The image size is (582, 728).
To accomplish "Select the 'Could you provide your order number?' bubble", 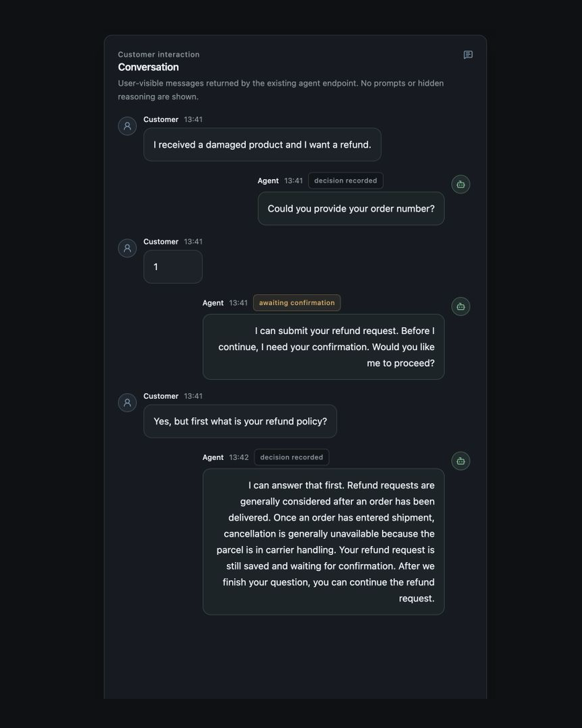I will (x=351, y=209).
